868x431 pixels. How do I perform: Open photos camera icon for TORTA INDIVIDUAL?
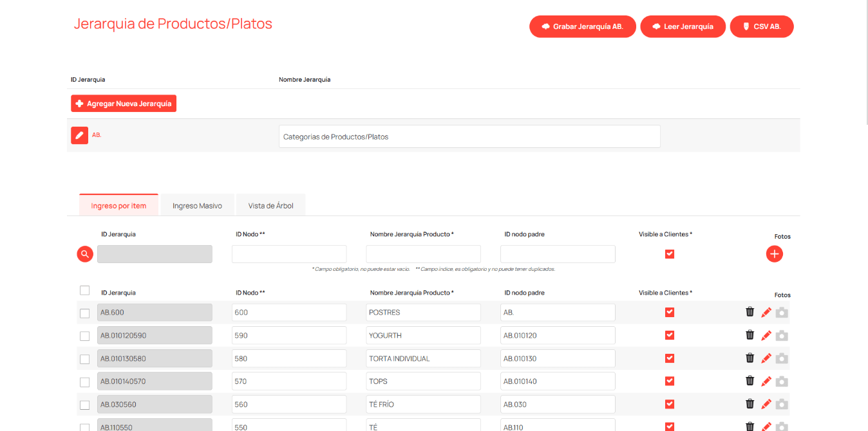pos(782,358)
